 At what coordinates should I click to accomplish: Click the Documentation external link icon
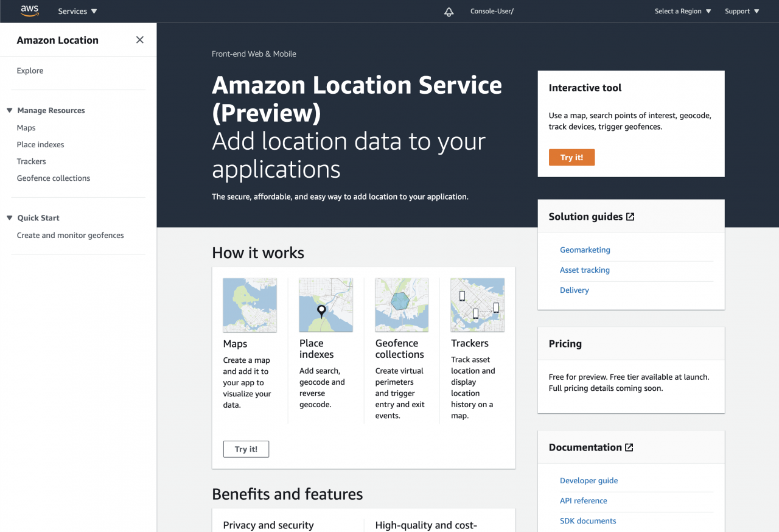630,447
